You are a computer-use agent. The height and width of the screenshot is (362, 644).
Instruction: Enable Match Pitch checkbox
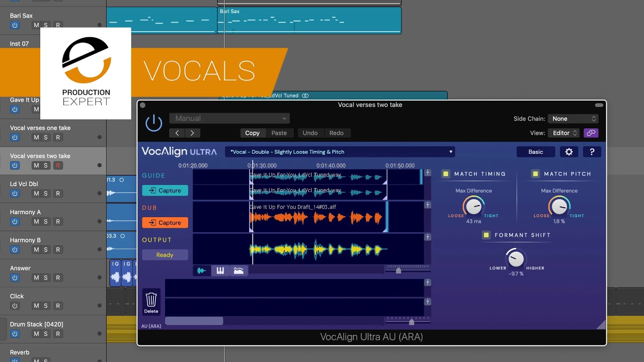[535, 174]
